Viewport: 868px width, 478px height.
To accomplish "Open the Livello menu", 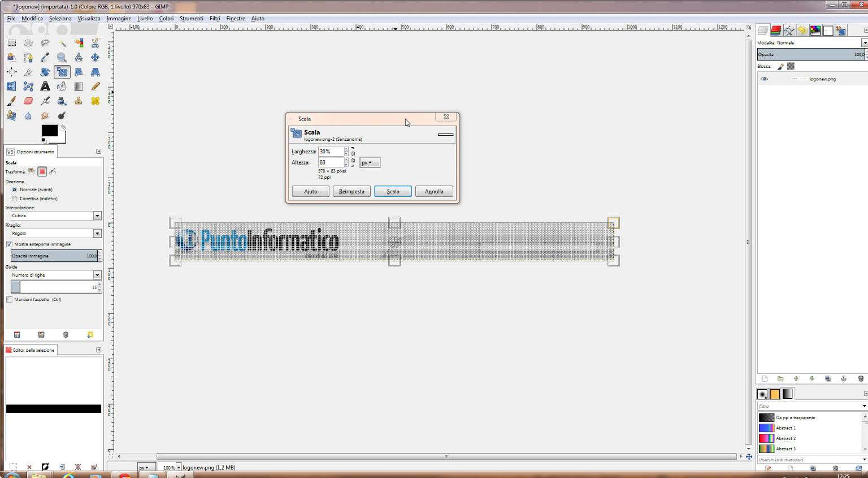I will [145, 19].
